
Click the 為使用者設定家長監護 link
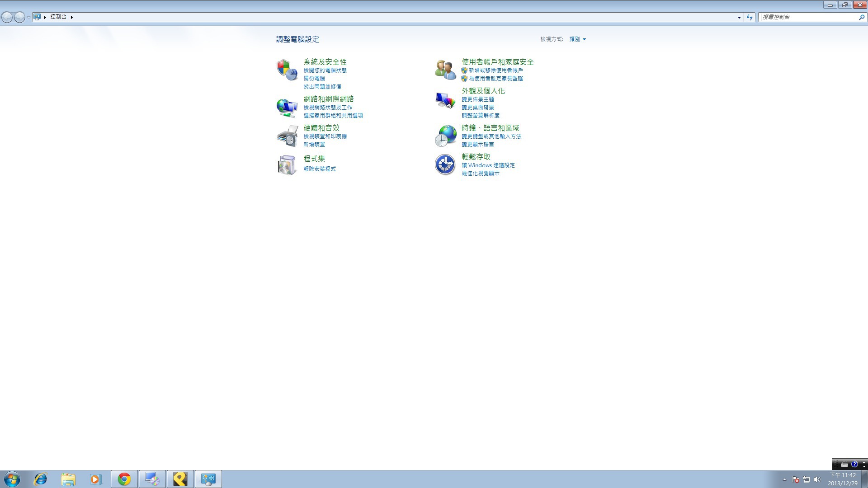[x=496, y=79]
